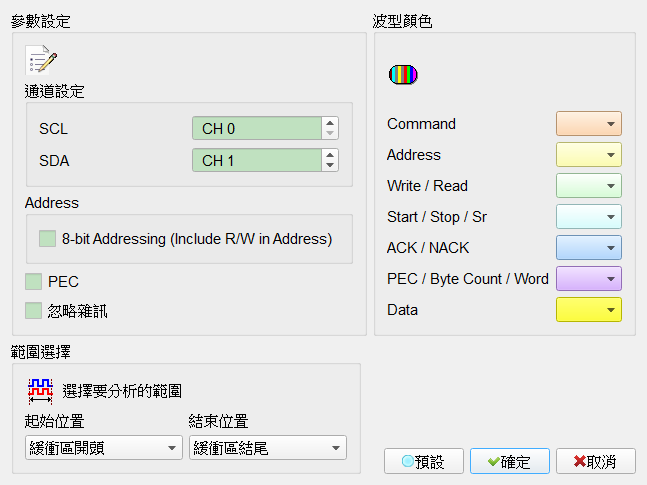
Task: Increase the SDA channel with up arrow
Action: (330, 155)
